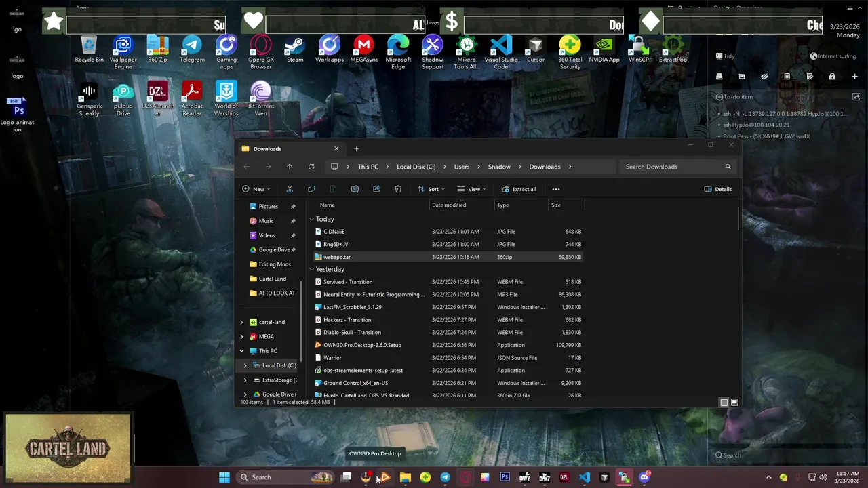Click Tidy in Desktop Organizer
Image resolution: width=868 pixels, height=488 pixels.
click(x=724, y=56)
